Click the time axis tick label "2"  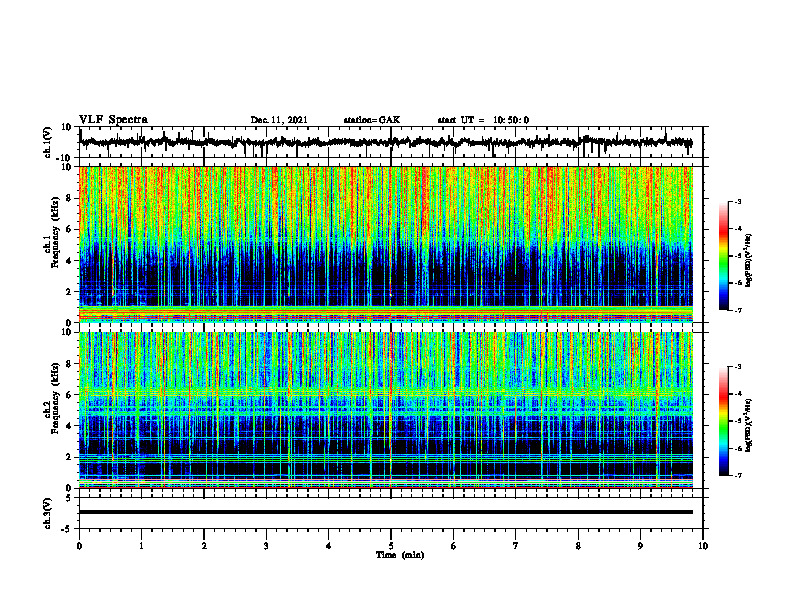coord(204,546)
